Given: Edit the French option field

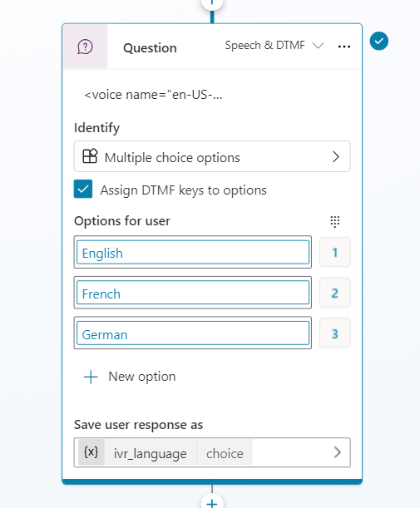Looking at the screenshot, I should point(193,293).
